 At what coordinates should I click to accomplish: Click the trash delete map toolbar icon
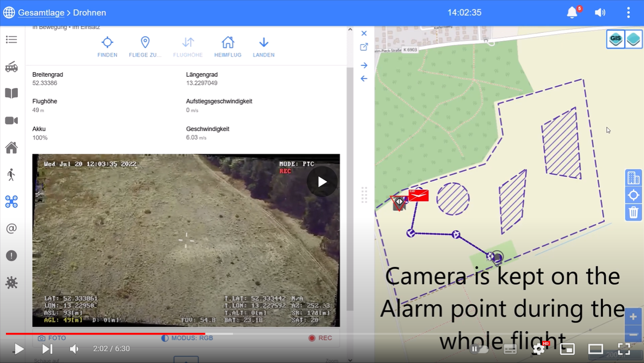633,213
